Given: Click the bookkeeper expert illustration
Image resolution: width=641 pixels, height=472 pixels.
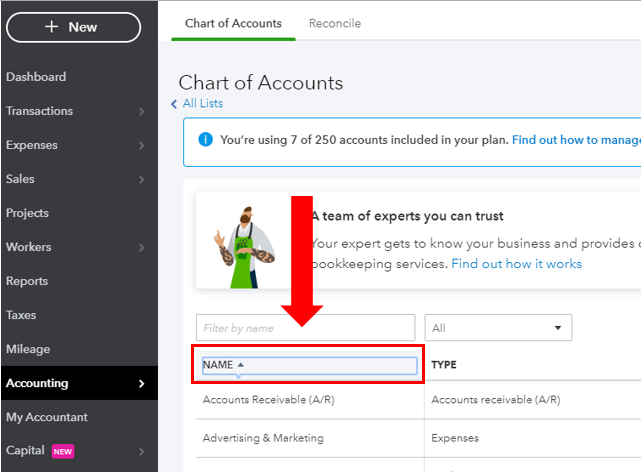Looking at the screenshot, I should (x=244, y=248).
